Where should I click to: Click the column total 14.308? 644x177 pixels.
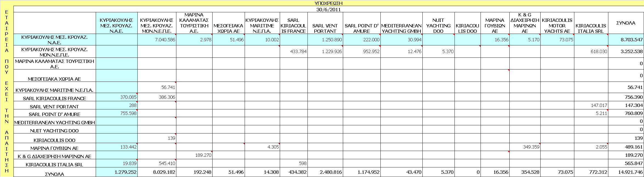pos(262,172)
